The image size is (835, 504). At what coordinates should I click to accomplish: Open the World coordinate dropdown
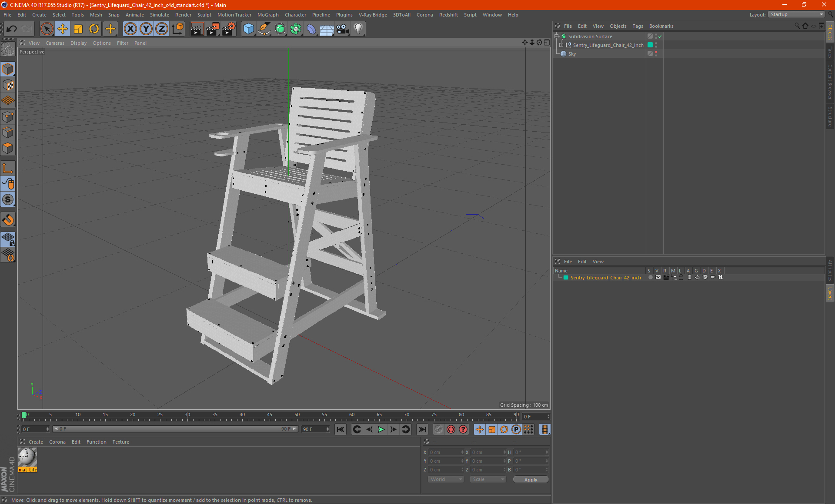tap(446, 479)
